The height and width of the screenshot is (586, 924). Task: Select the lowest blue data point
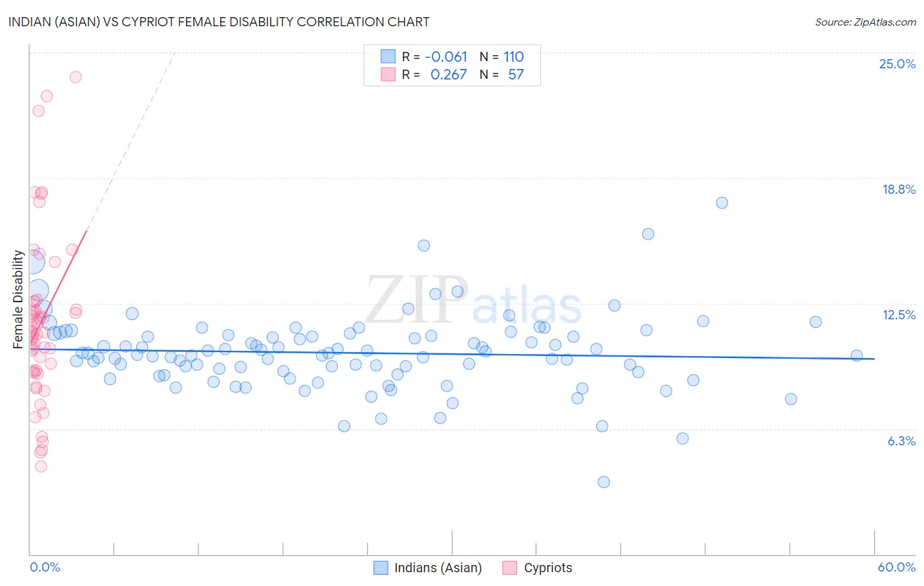[604, 482]
